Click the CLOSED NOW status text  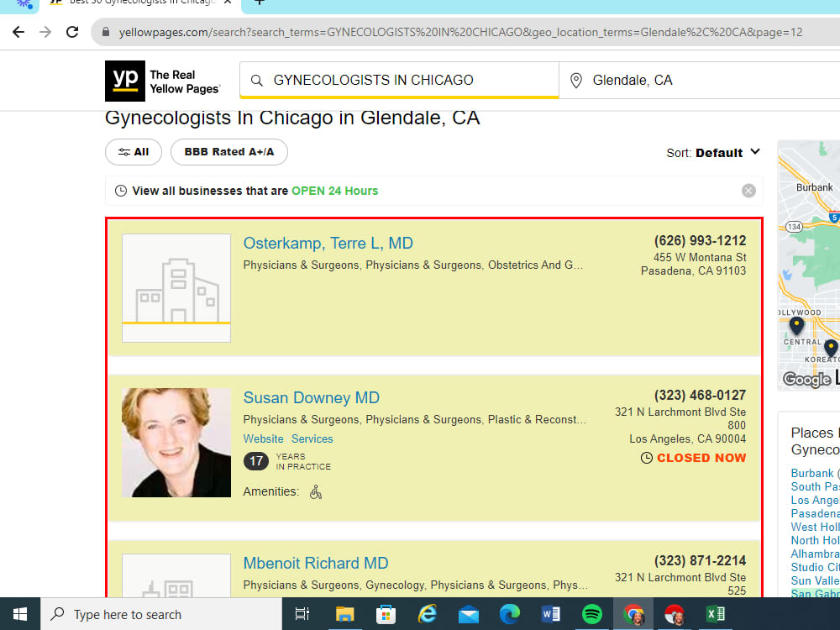point(701,458)
